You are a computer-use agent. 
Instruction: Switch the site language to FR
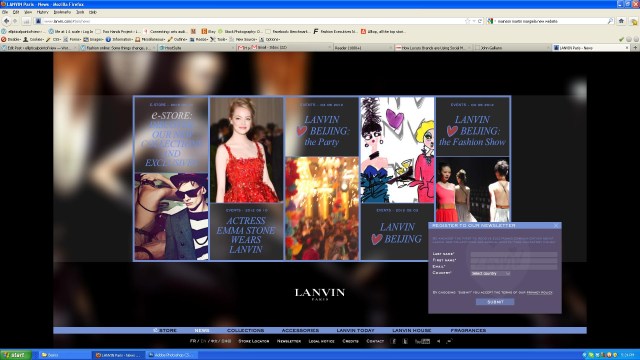[x=193, y=341]
